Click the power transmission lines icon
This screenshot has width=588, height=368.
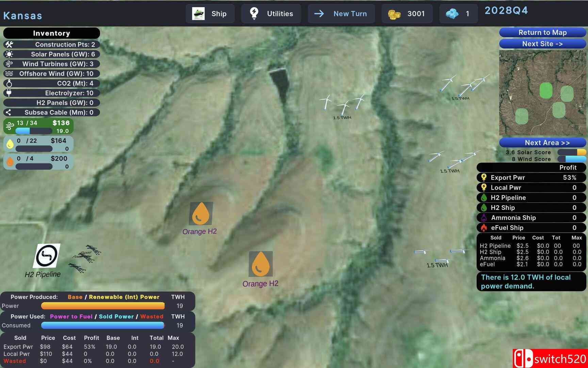click(x=84, y=258)
